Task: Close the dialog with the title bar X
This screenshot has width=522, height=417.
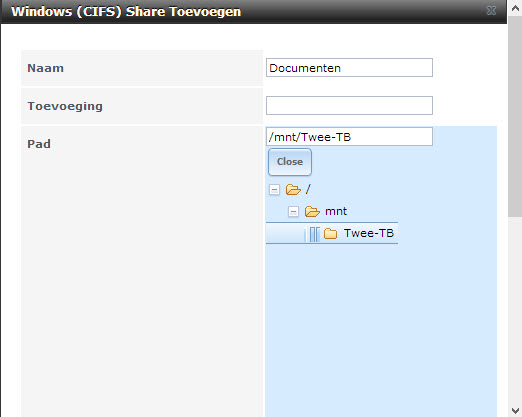Action: click(491, 11)
